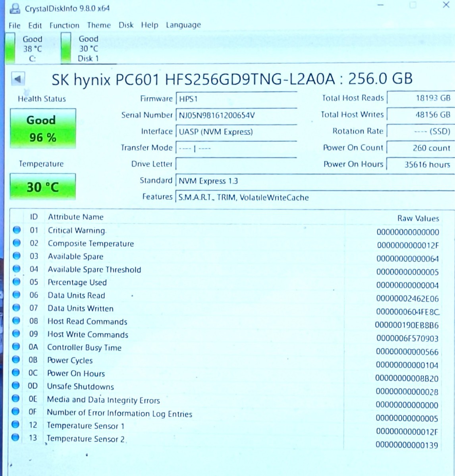Open the File menu
The image size is (455, 476).
pos(14,25)
